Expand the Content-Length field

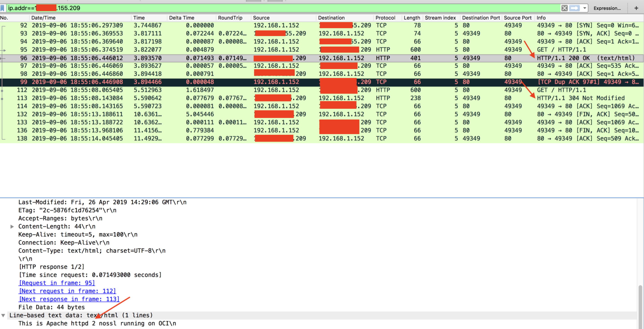[x=12, y=226]
